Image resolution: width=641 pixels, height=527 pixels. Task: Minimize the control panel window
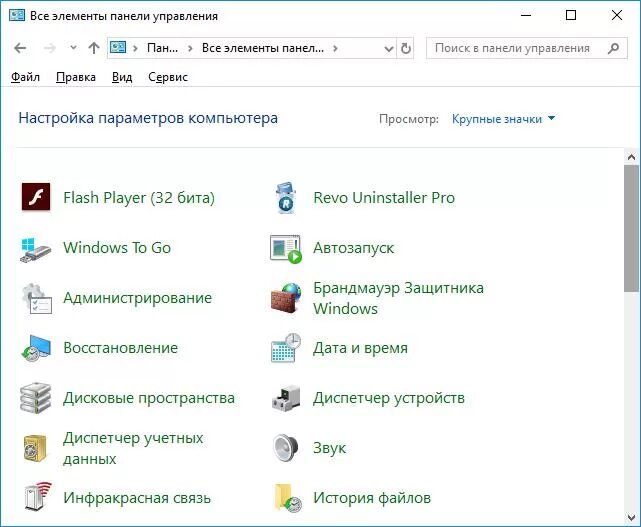coord(526,16)
